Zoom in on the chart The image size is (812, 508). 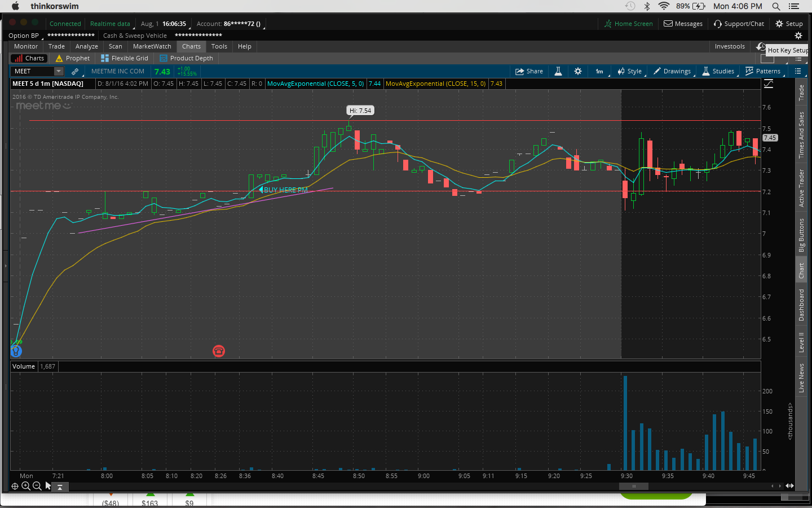point(26,486)
